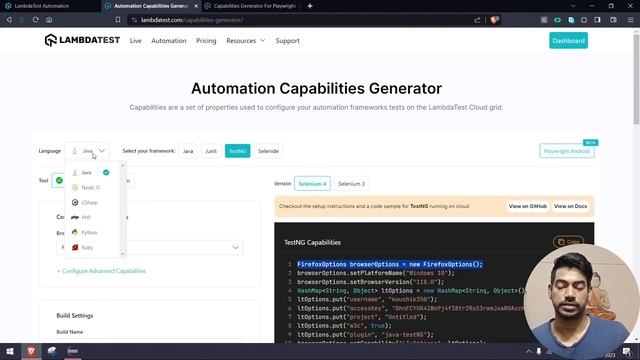Toggle the browser sidebar panel icon
This screenshot has height=360, width=640.
pos(598,20)
